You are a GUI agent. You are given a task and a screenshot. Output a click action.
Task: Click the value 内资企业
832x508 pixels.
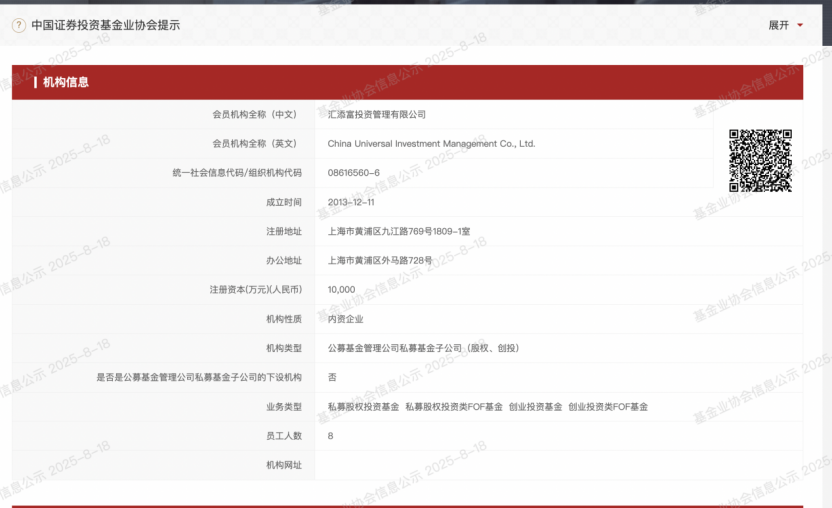click(x=345, y=319)
